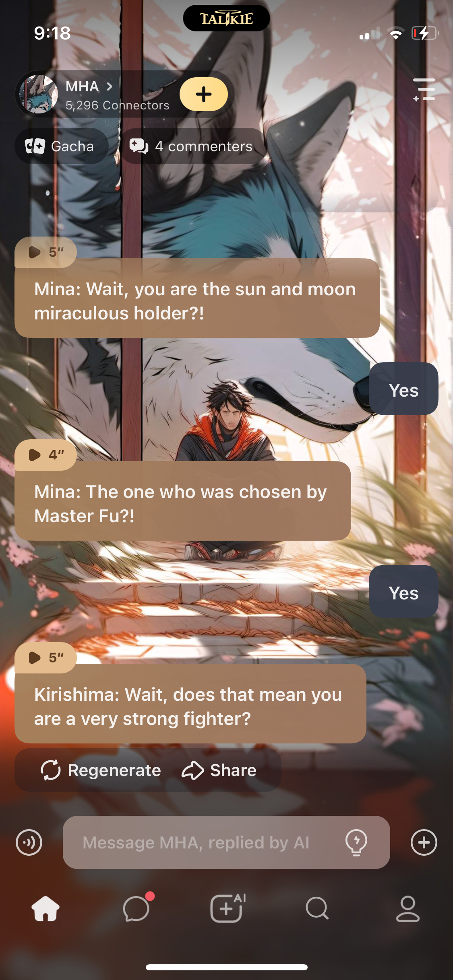Screen dimensions: 453x980
Task: View the 4 commenters
Action: coord(192,146)
